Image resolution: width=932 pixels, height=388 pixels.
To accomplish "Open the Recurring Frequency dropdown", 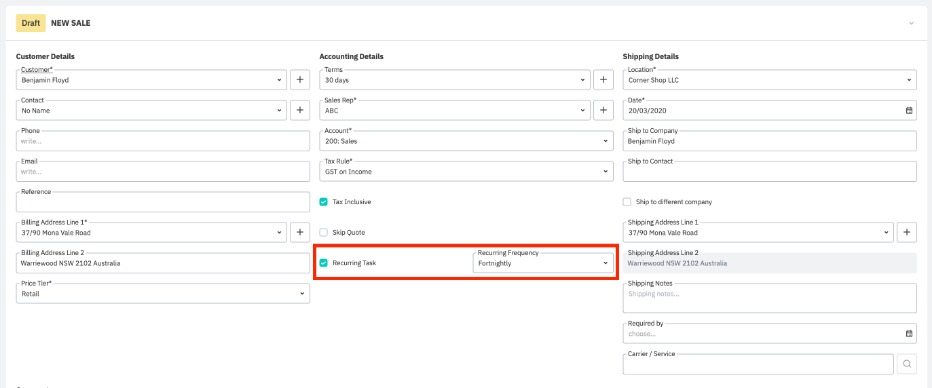I will pyautogui.click(x=543, y=262).
